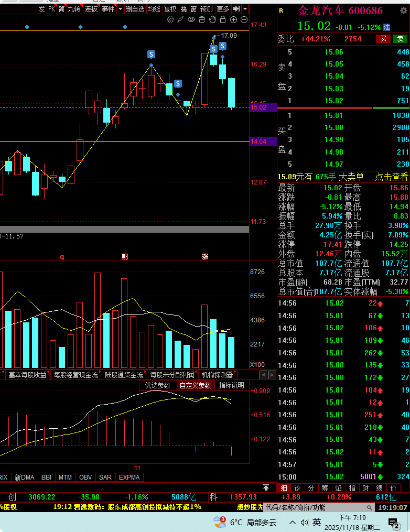This screenshot has width=410, height=532.
Task: Click 指标说明 button
Action: [232, 385]
